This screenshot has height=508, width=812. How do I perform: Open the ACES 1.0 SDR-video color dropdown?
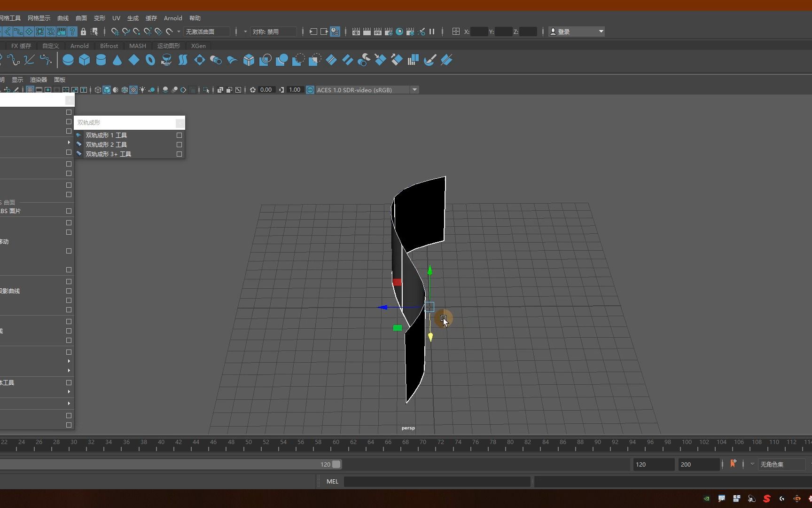tap(414, 90)
